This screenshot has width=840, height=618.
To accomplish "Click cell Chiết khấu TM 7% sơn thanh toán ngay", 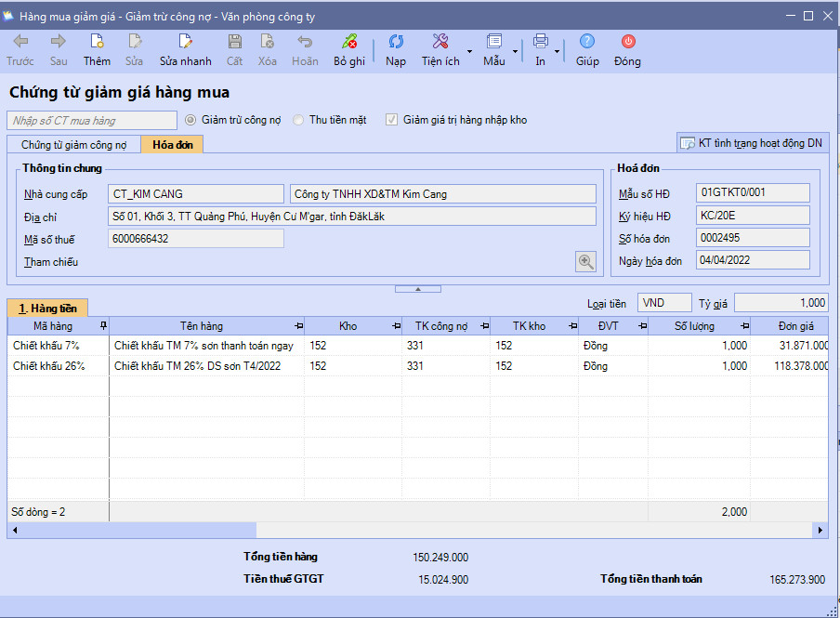I will [x=207, y=346].
